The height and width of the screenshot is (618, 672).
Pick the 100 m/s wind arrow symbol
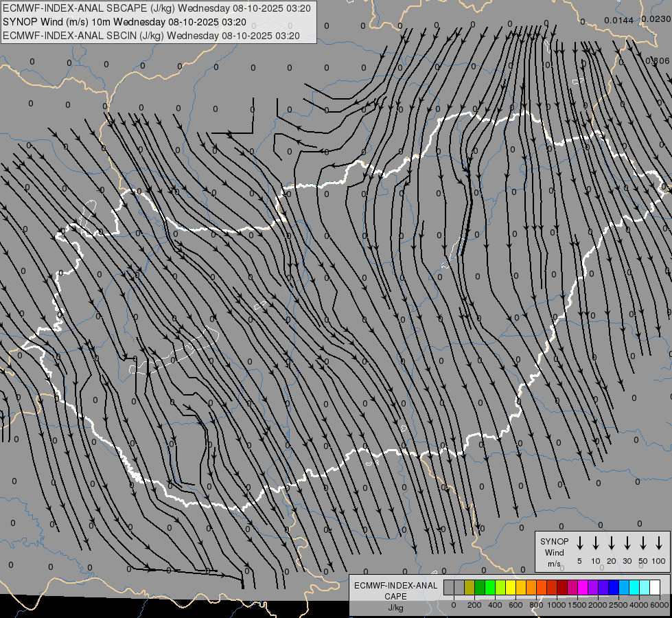659,543
